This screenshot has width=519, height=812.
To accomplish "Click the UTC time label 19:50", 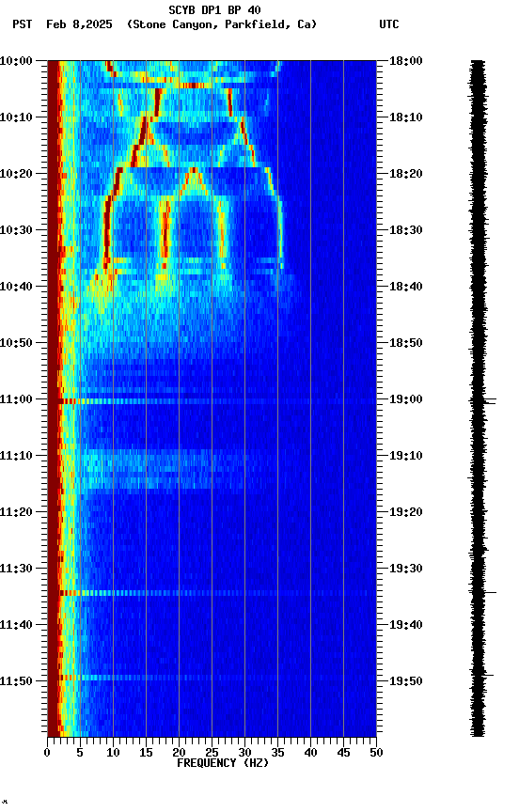I will point(406,681).
